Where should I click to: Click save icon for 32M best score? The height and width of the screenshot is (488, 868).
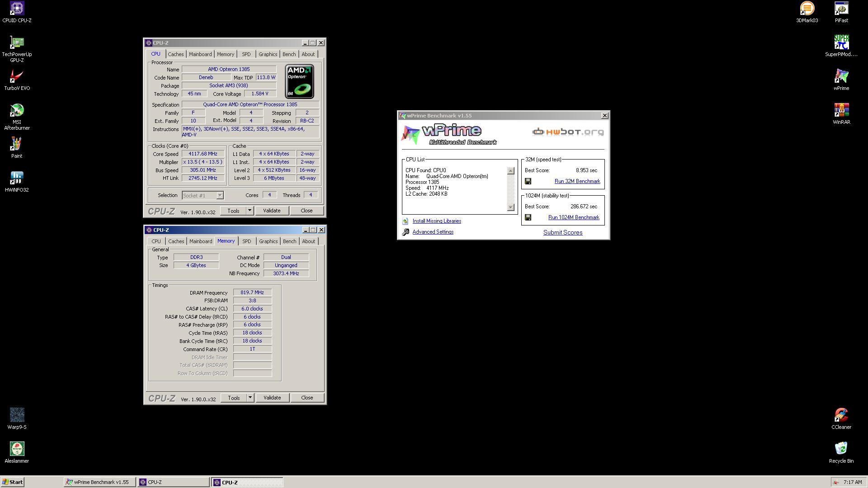(528, 181)
